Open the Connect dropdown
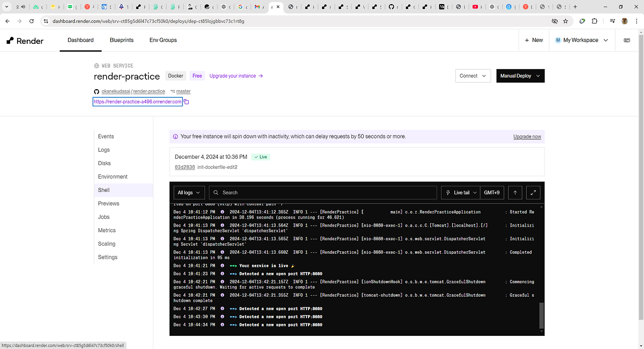Screen dimensions: 644x349 (x=472, y=76)
